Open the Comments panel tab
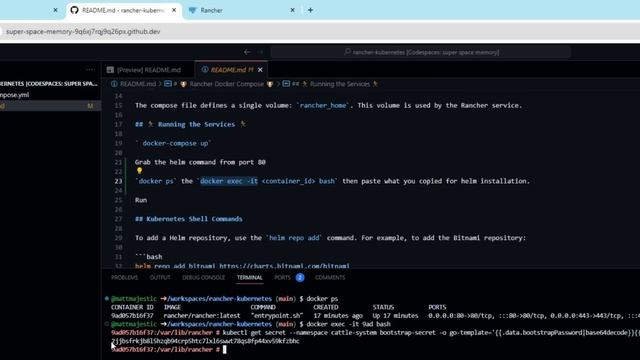The image size is (640, 360). [x=330, y=278]
